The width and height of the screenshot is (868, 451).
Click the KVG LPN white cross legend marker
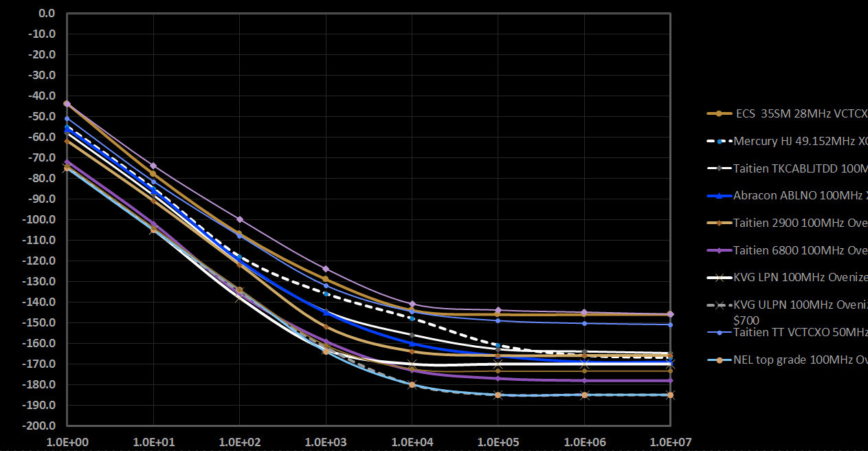pyautogui.click(x=719, y=278)
